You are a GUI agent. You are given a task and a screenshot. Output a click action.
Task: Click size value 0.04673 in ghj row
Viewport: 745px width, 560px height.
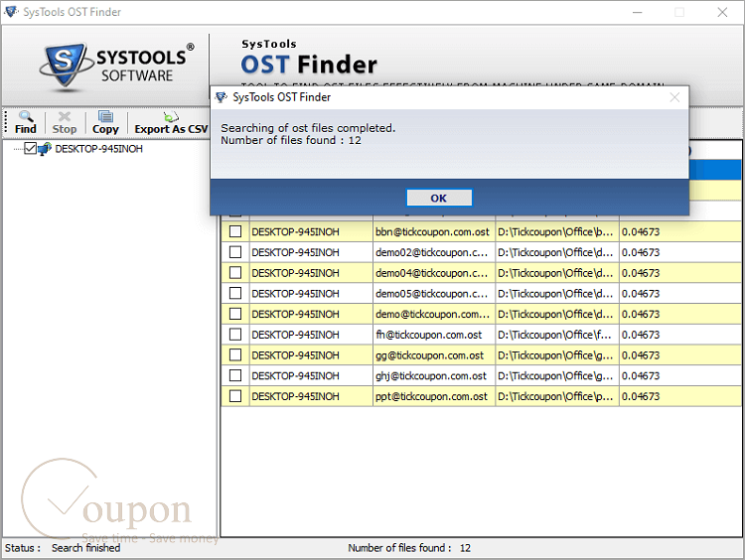point(641,375)
